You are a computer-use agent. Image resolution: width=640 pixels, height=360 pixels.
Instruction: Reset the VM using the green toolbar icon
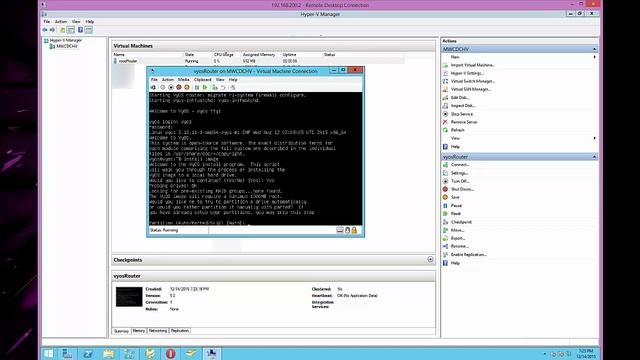click(205, 87)
